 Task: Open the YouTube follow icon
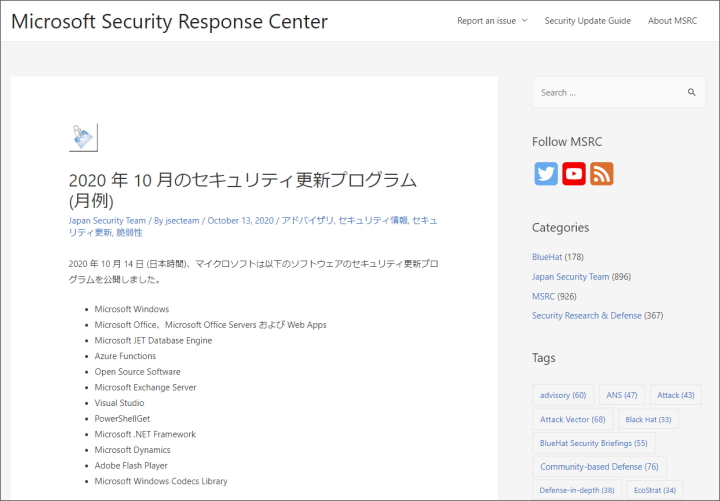click(574, 174)
